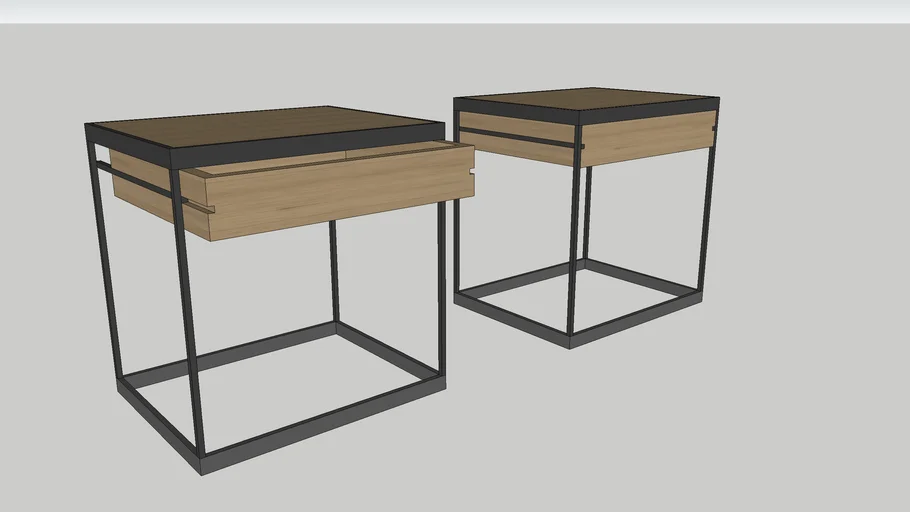Select the bottom metal frame of the right table

pyautogui.click(x=578, y=303)
